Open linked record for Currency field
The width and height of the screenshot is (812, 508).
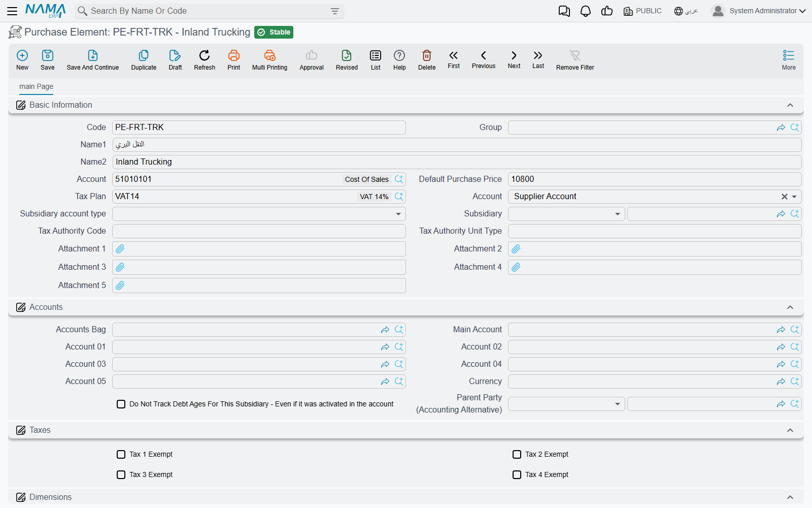coord(781,382)
